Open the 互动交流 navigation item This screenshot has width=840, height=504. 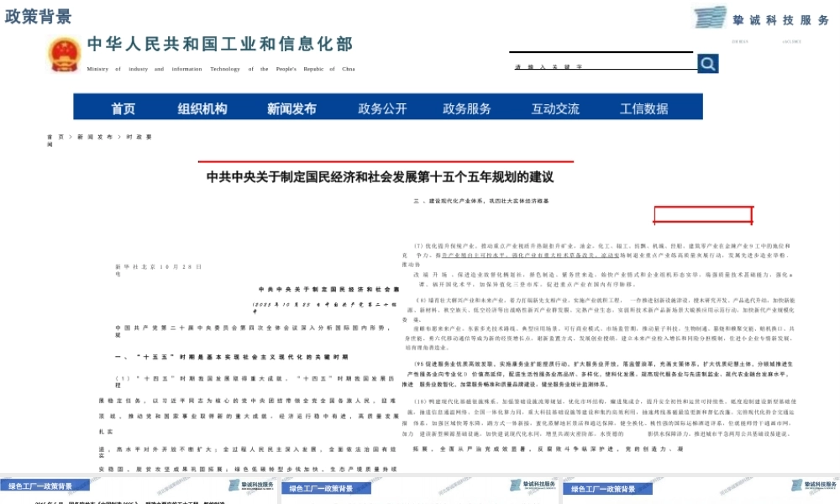pyautogui.click(x=554, y=108)
